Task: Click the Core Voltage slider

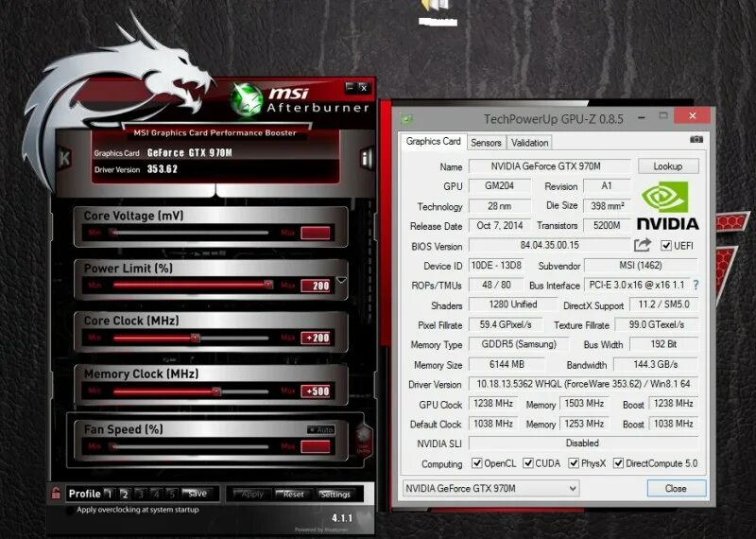Action: pyautogui.click(x=191, y=233)
